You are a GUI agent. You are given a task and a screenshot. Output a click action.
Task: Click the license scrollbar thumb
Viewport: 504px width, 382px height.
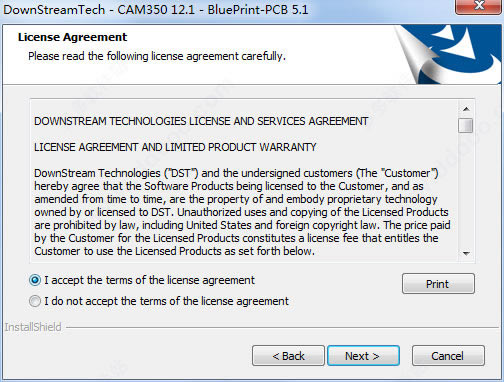(x=465, y=126)
